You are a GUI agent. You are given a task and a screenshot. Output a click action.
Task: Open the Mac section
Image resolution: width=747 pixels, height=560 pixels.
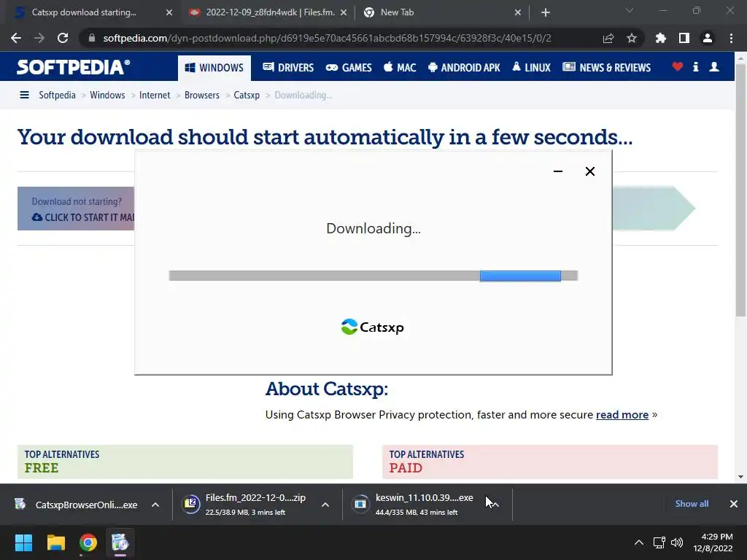(x=400, y=68)
